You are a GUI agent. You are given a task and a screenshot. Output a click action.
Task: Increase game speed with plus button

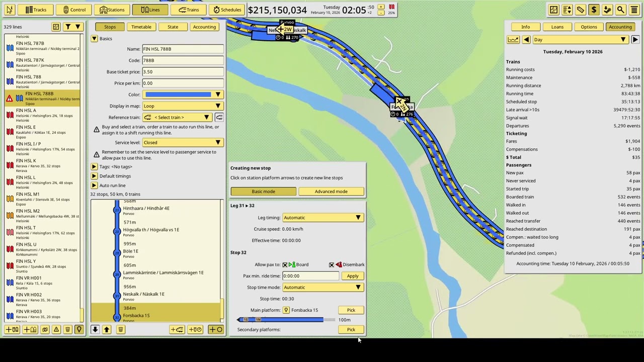tap(381, 7)
